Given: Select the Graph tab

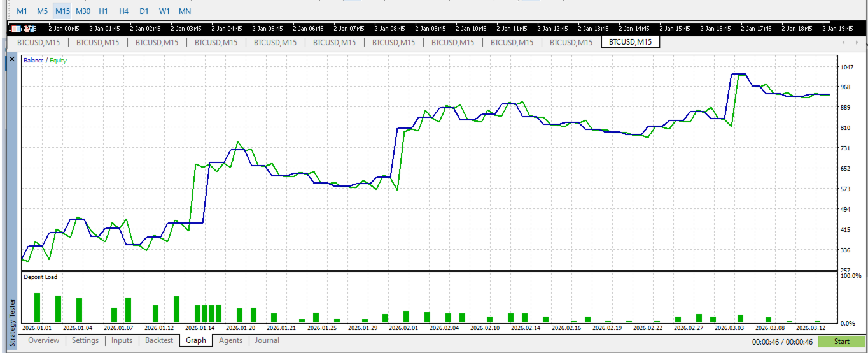Looking at the screenshot, I should click(196, 340).
